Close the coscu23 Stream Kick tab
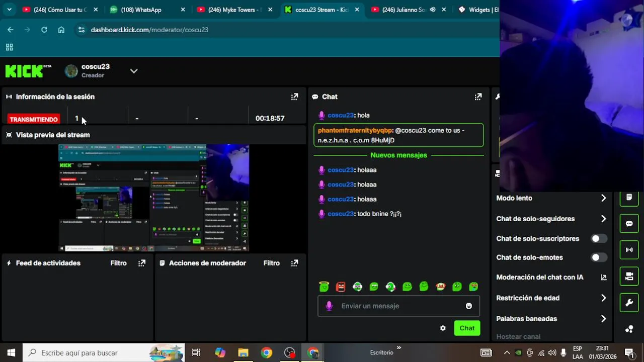The image size is (644, 362). click(x=357, y=10)
